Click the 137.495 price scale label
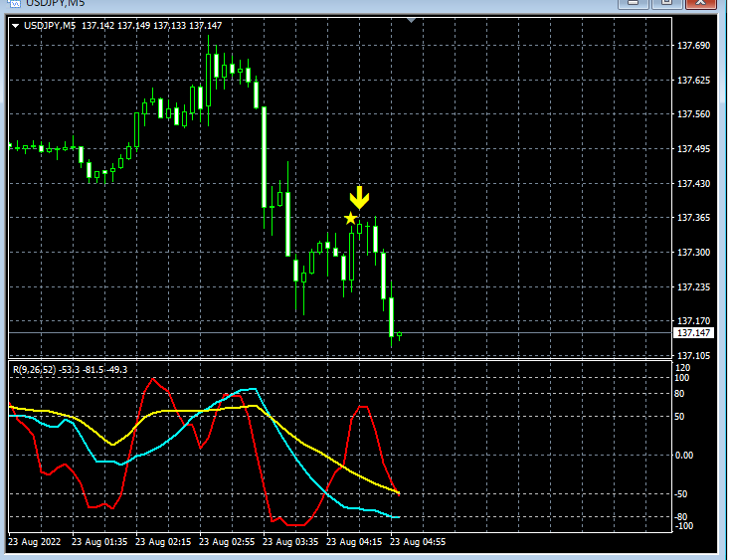This screenshot has width=729, height=560. click(x=693, y=149)
